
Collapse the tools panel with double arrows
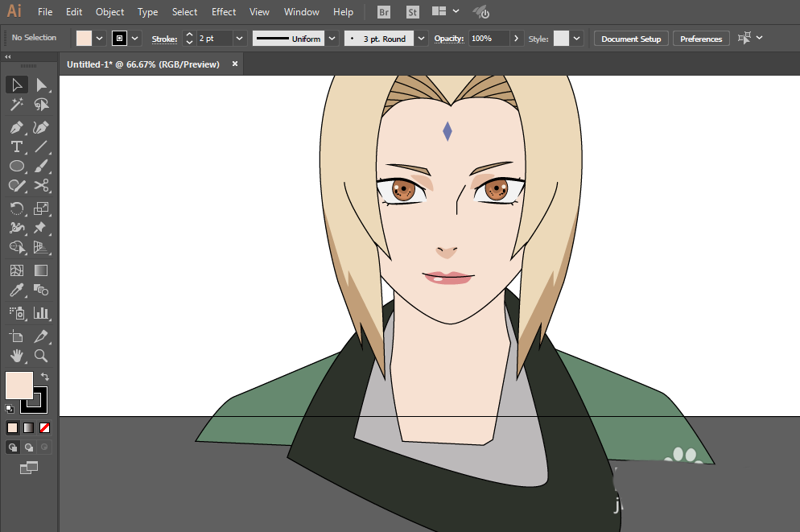[x=8, y=56]
